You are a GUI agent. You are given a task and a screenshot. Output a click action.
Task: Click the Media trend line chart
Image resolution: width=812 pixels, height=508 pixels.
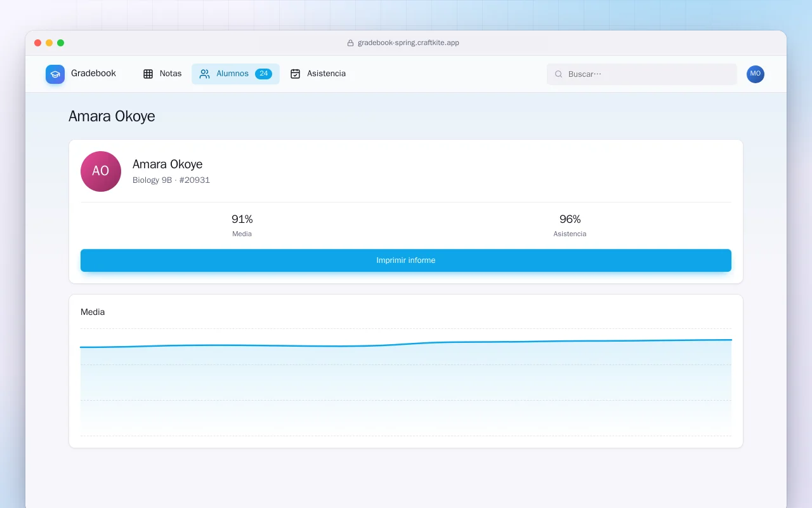tap(406, 382)
